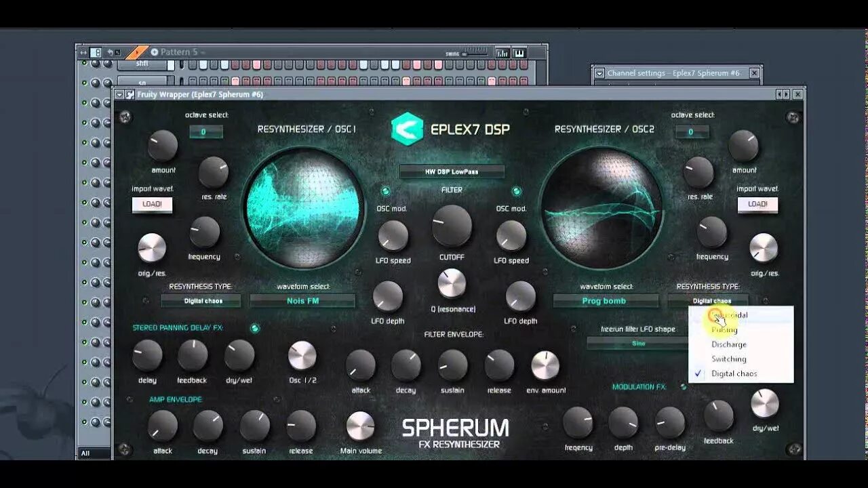
Task: Click the left LFO speed knob
Action: pyautogui.click(x=393, y=236)
